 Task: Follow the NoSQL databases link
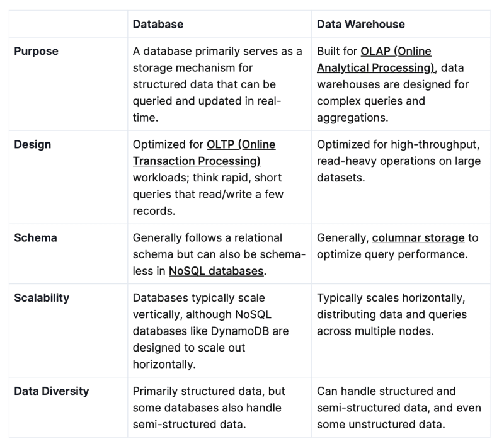[216, 271]
